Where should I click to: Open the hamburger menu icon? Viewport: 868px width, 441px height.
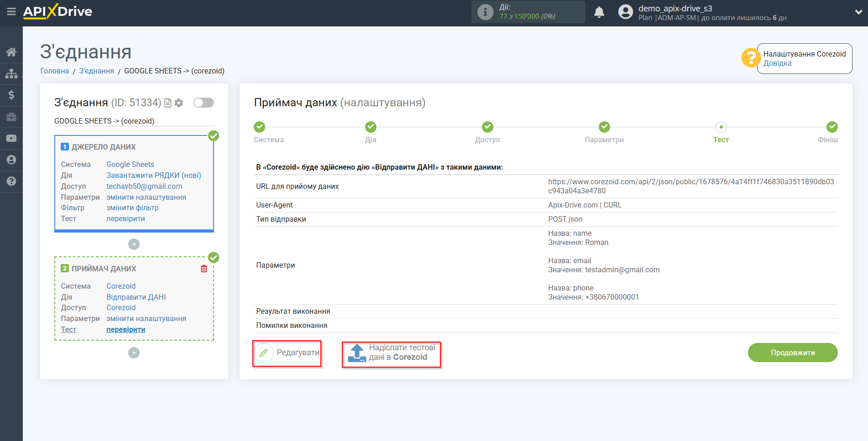click(11, 11)
